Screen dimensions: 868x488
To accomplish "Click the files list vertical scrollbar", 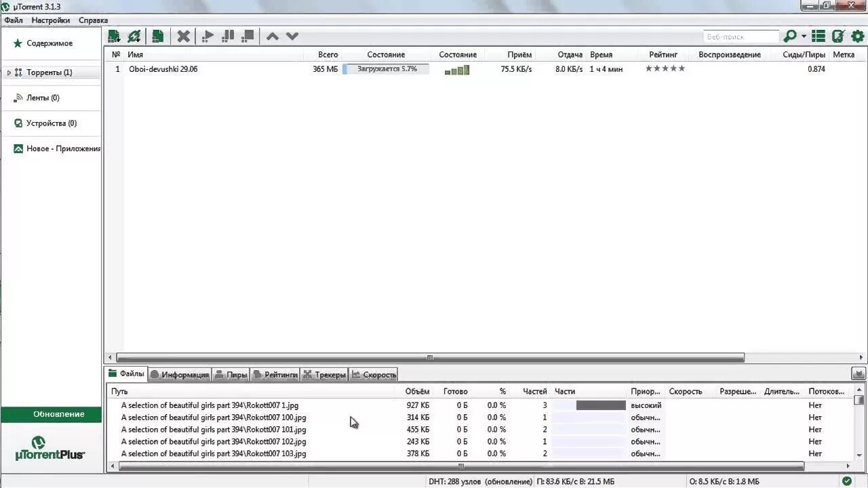I will pyautogui.click(x=859, y=400).
